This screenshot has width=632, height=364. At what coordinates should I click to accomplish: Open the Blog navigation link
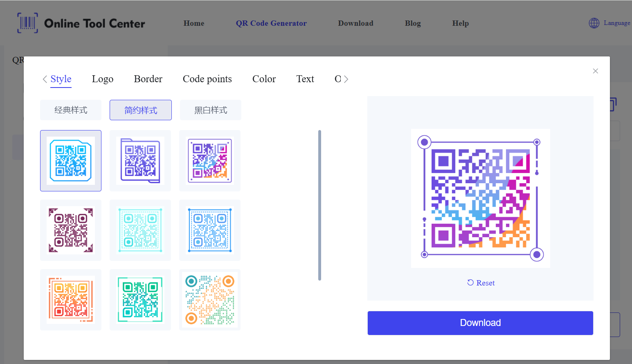click(413, 23)
